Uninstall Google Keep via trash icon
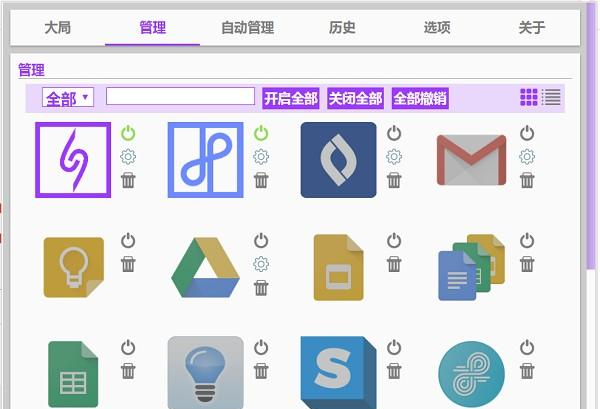Image resolution: width=600 pixels, height=409 pixels. tap(128, 264)
